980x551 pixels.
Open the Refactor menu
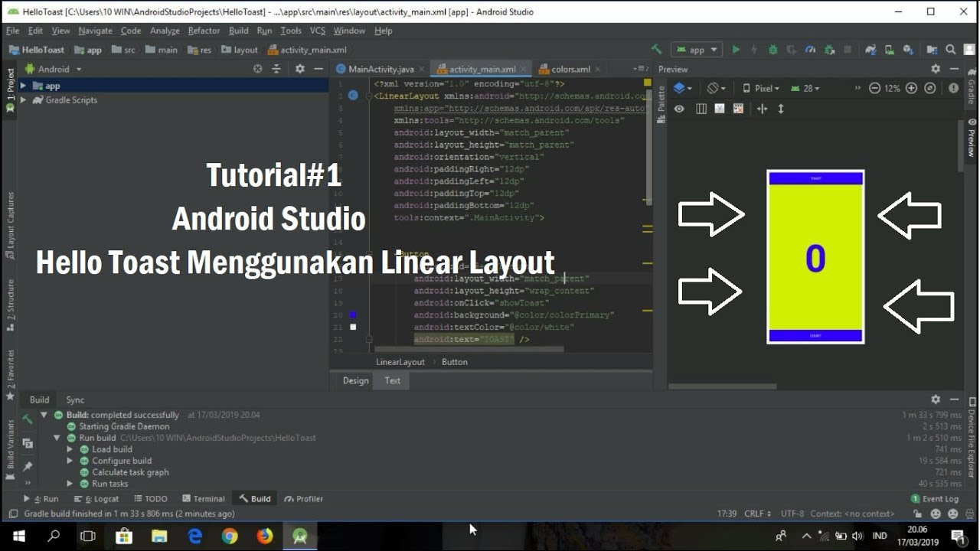pyautogui.click(x=204, y=31)
